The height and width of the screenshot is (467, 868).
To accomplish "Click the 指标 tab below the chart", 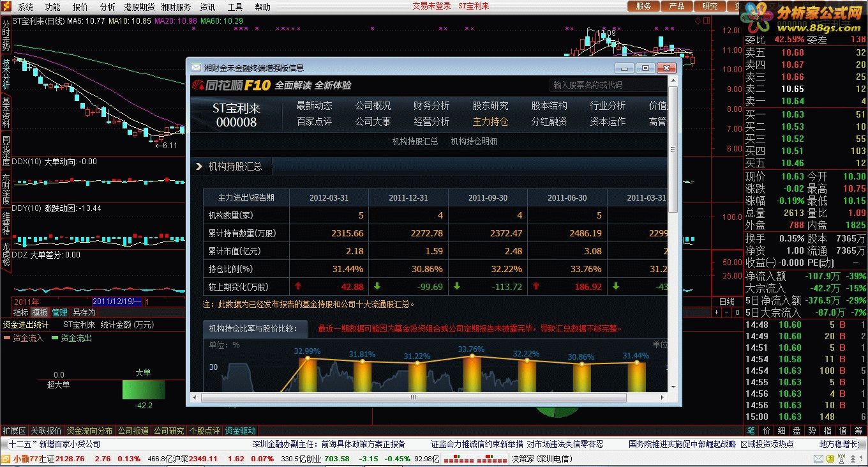I will point(21,312).
